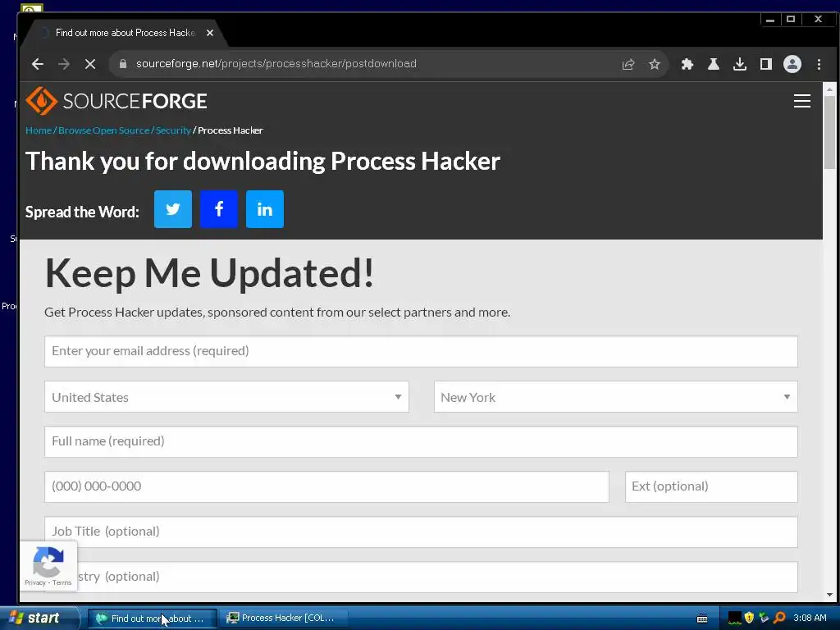Click the Chrome 'Find out more' taskbar button
This screenshot has width=840, height=630.
click(152, 619)
